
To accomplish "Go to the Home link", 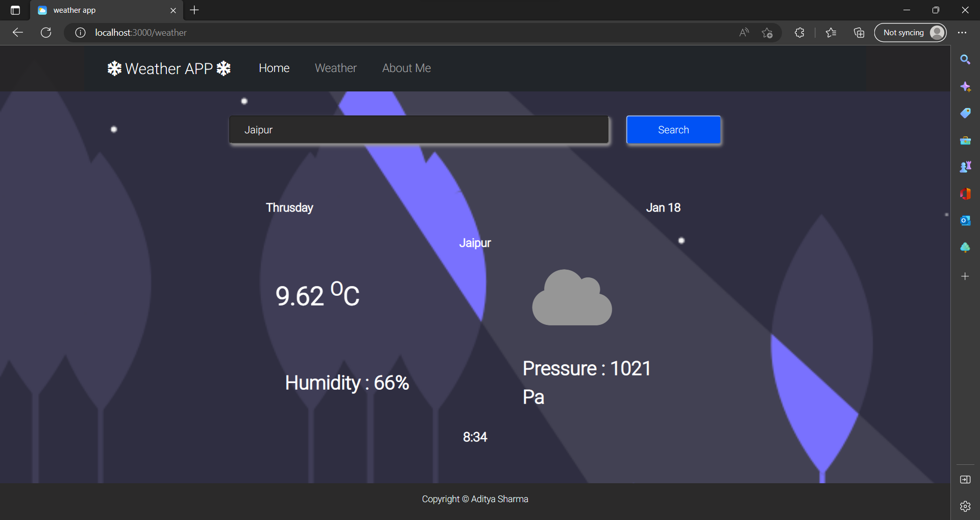I will click(x=274, y=68).
